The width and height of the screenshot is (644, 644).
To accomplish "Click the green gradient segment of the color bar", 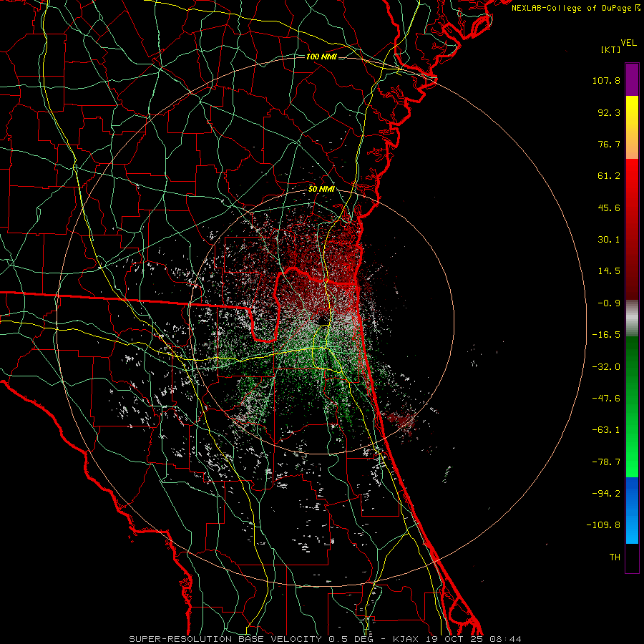I will tap(632, 406).
